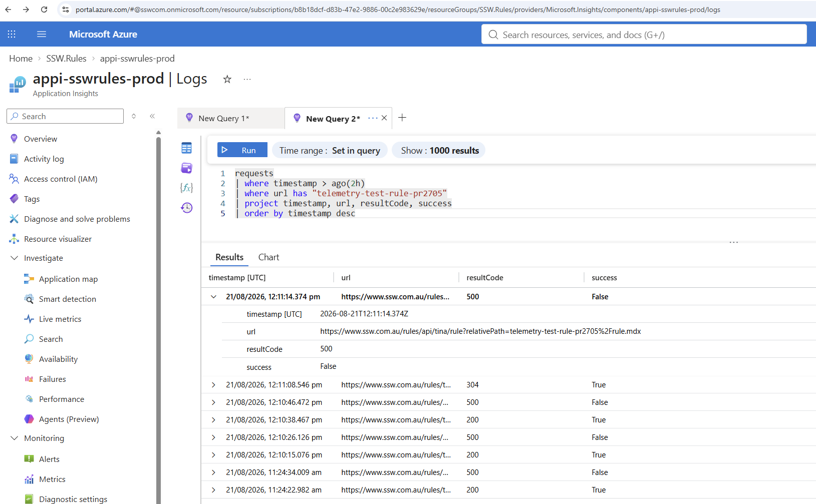Expand the 11:24:22.982 am result row
Viewport: 816px width, 504px height.
coord(213,490)
